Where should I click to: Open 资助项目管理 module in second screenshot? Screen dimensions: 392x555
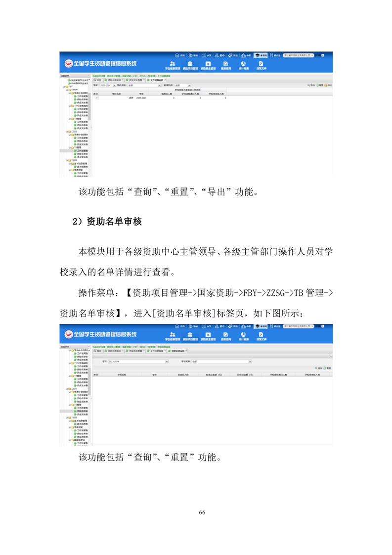click(190, 336)
